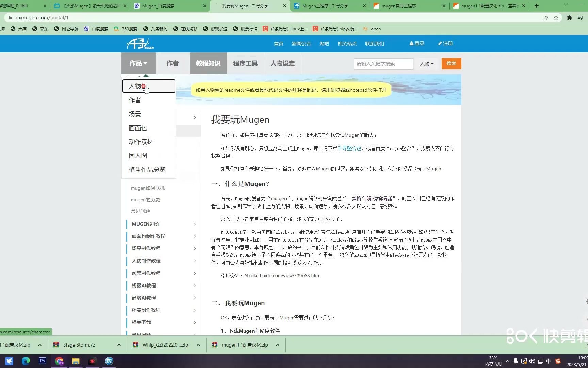Bookmark this page with the star icon
This screenshot has height=368, width=588.
(556, 18)
